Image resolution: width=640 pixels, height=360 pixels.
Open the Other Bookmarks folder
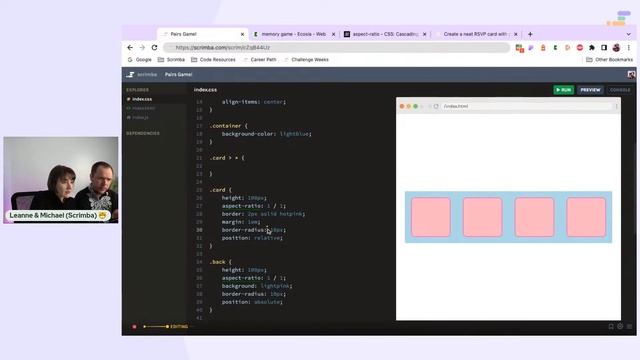pyautogui.click(x=609, y=60)
